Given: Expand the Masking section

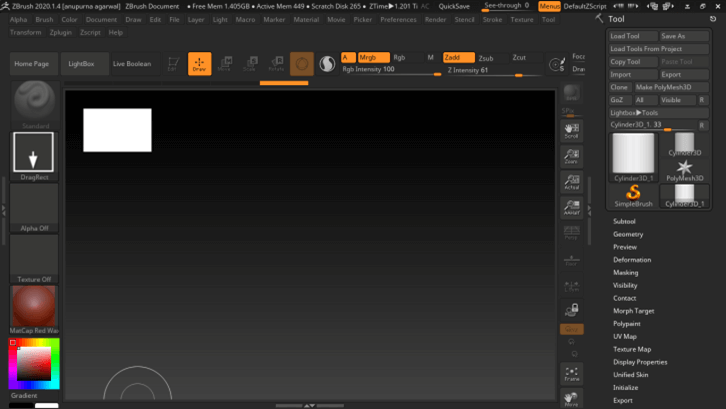Looking at the screenshot, I should tap(626, 273).
